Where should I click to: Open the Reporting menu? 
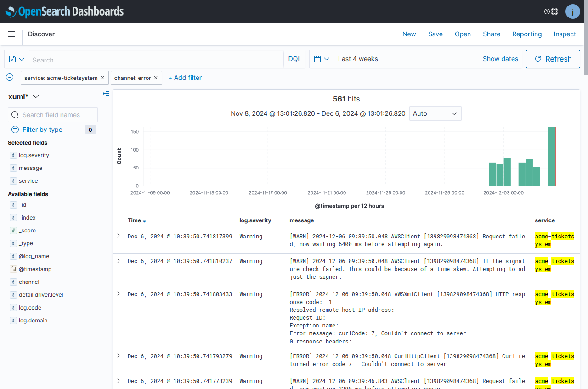[x=527, y=34]
